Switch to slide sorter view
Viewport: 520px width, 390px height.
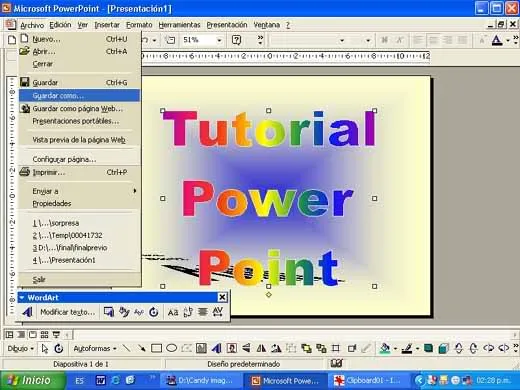(44, 334)
